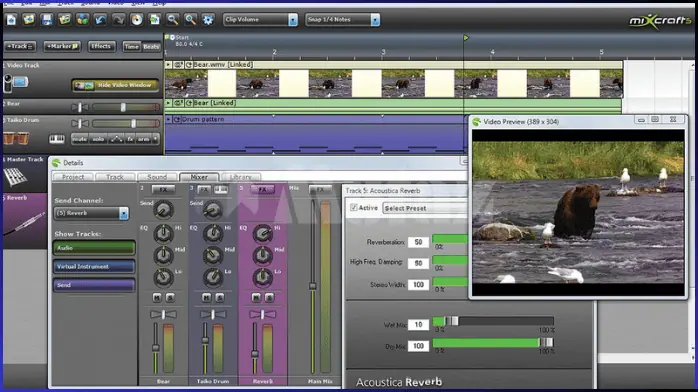The width and height of the screenshot is (698, 392).
Task: Open the Snap 1/4 Notes dropdown
Action: 375,20
